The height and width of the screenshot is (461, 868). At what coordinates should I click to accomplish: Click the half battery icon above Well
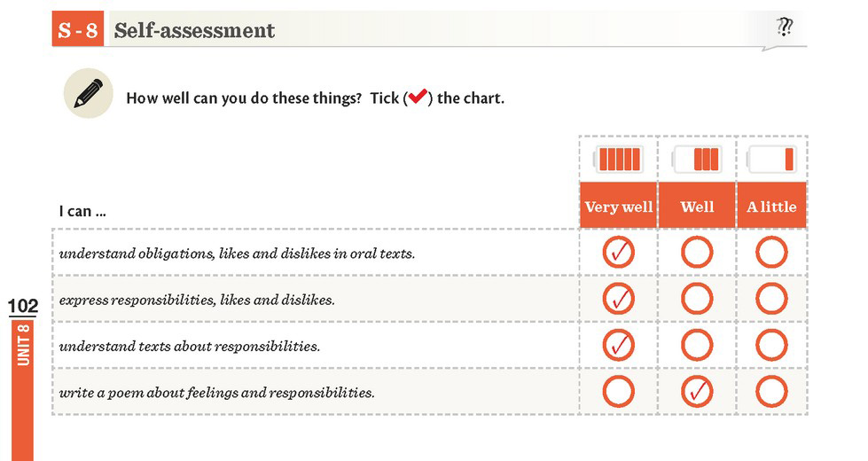(x=697, y=159)
